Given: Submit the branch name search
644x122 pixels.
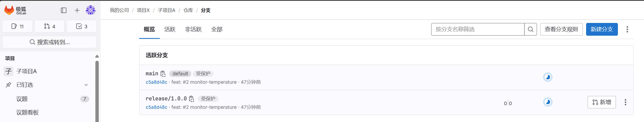Looking at the screenshot, I should [x=530, y=29].
